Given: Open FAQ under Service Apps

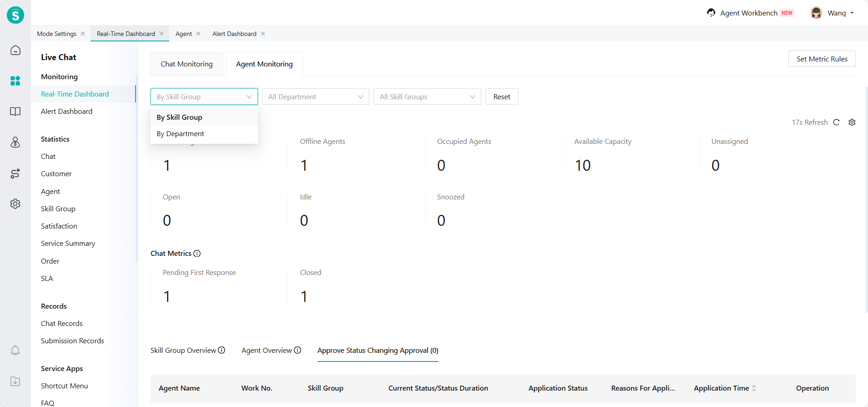Looking at the screenshot, I should [x=47, y=403].
